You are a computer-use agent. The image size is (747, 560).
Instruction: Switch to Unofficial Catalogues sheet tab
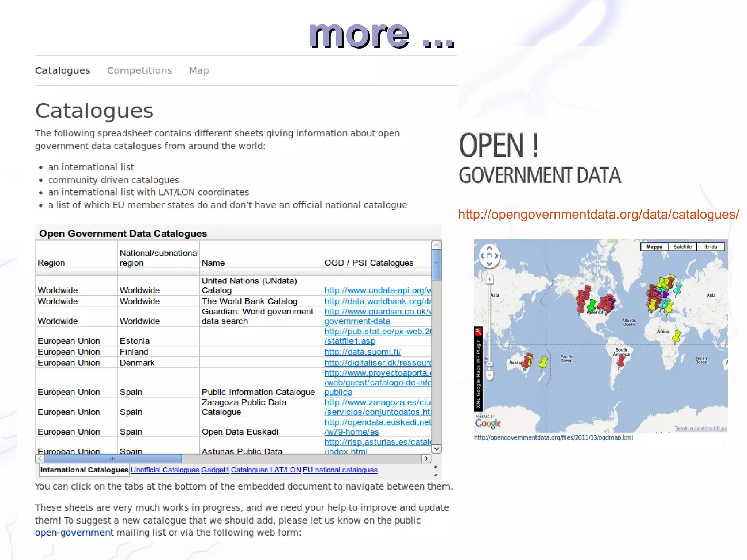[x=165, y=470]
